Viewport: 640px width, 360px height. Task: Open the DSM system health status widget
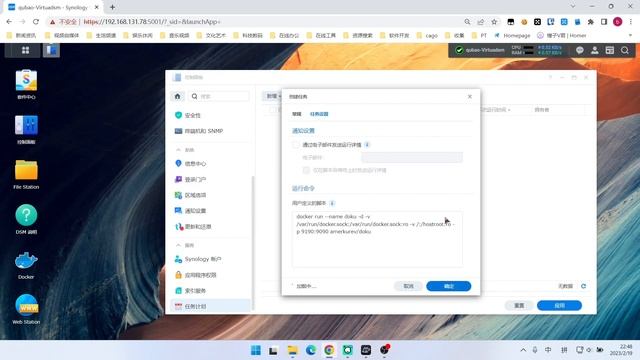pyautogui.click(x=480, y=50)
